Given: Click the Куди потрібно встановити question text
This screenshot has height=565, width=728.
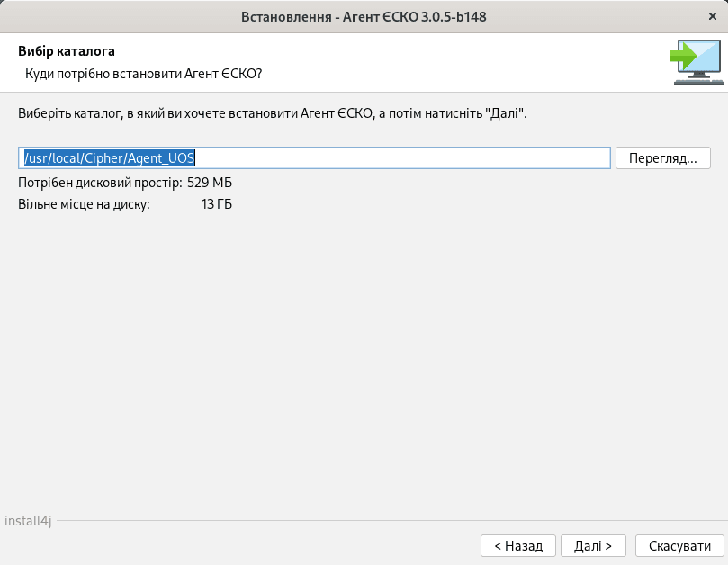Looking at the screenshot, I should point(143,74).
